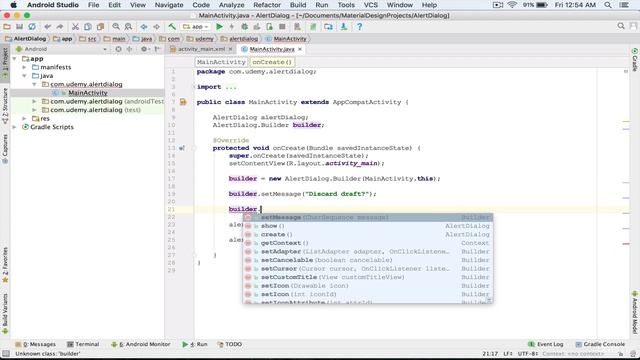
Task: Open the Gradle Console
Action: (600, 344)
